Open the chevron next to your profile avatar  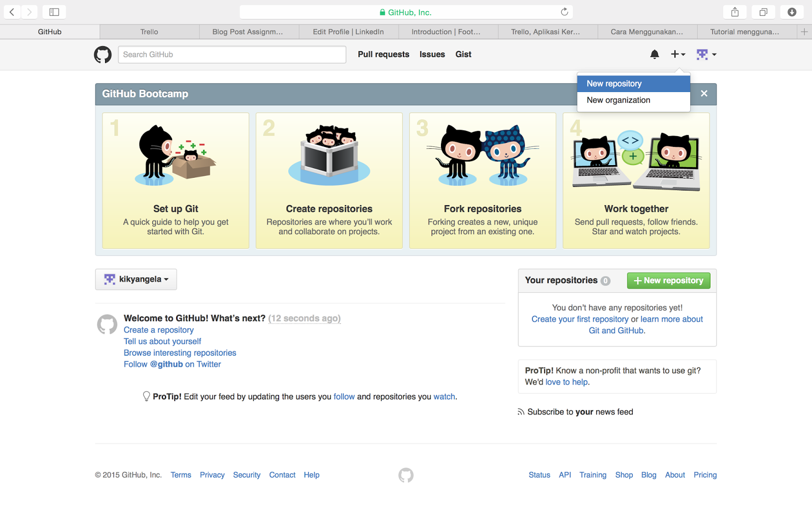pyautogui.click(x=714, y=54)
